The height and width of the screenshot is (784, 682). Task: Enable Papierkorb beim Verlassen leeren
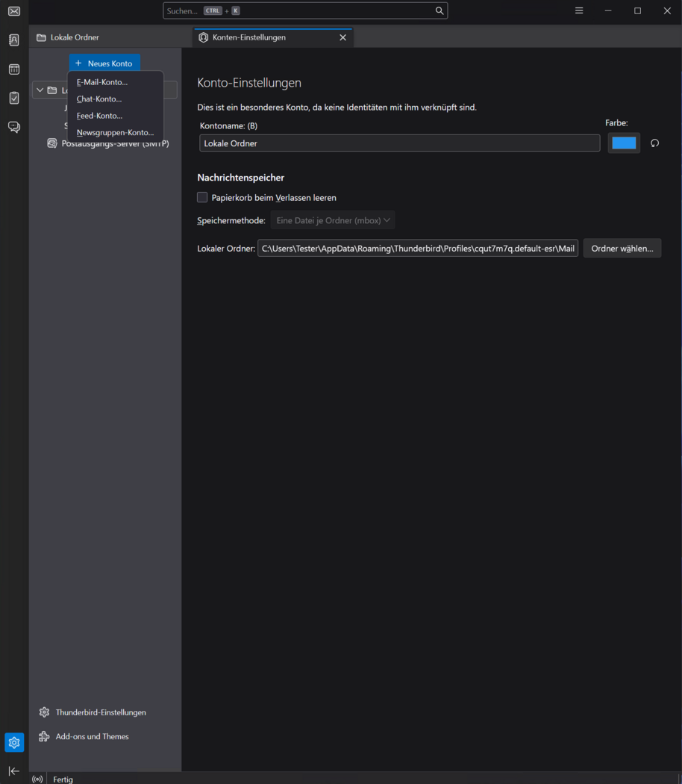tap(202, 198)
